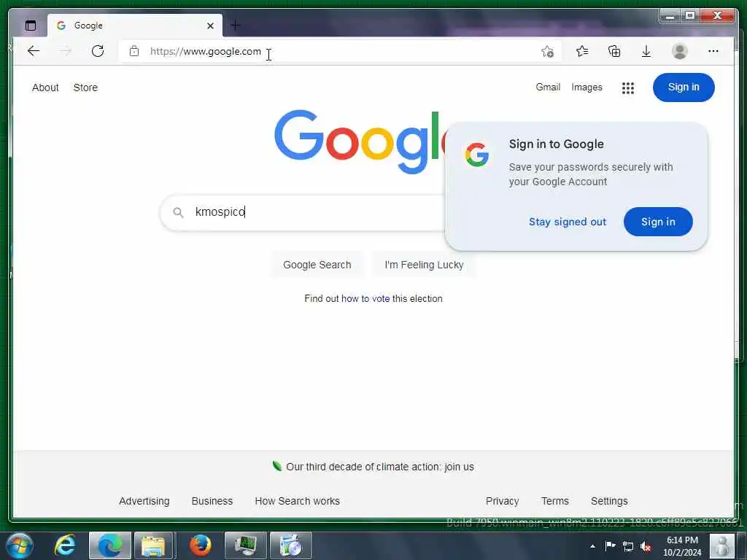
Task: Open the About link
Action: 45,87
